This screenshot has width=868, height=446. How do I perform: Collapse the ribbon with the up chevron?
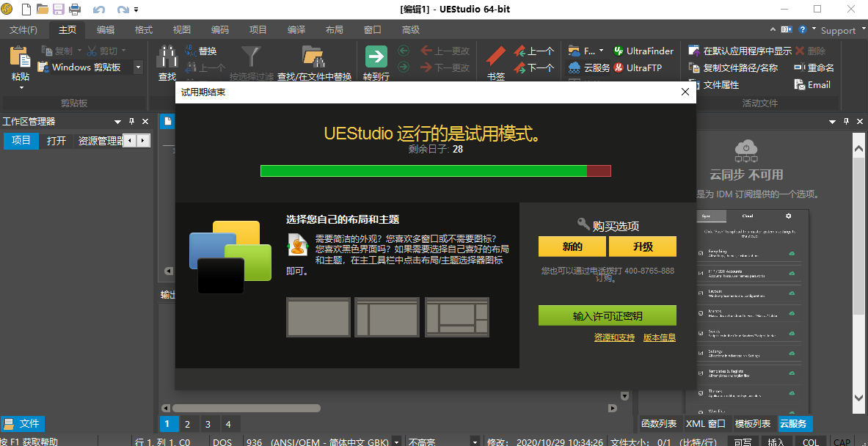[x=773, y=29]
